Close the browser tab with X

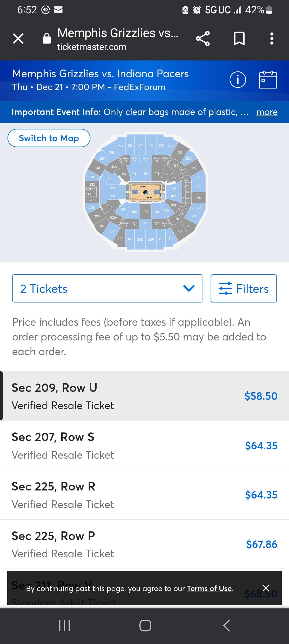[x=18, y=39]
